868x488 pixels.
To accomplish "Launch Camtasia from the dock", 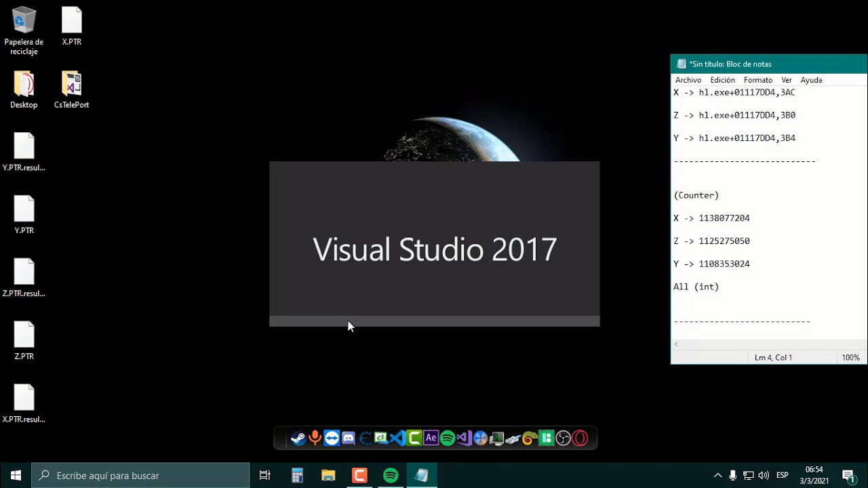I will pos(414,439).
